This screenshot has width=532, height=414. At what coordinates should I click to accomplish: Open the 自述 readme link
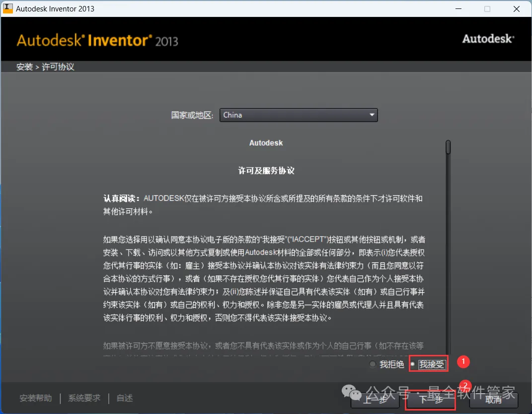(x=125, y=398)
